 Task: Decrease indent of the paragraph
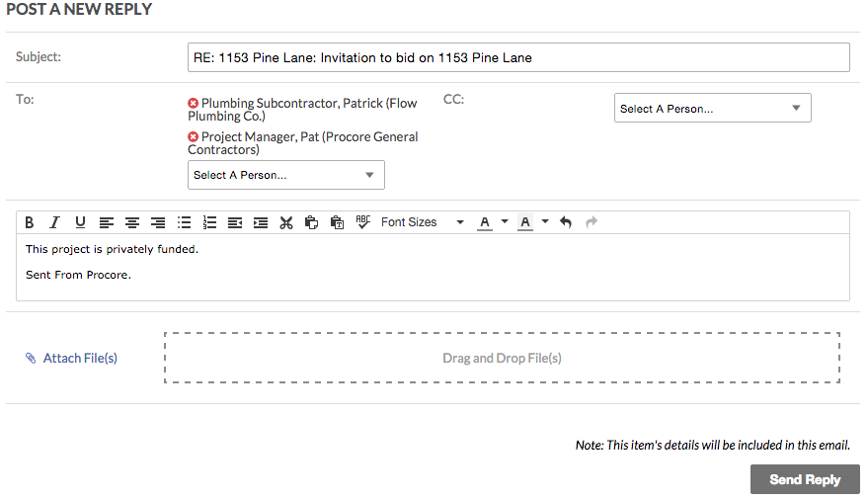[x=235, y=222]
